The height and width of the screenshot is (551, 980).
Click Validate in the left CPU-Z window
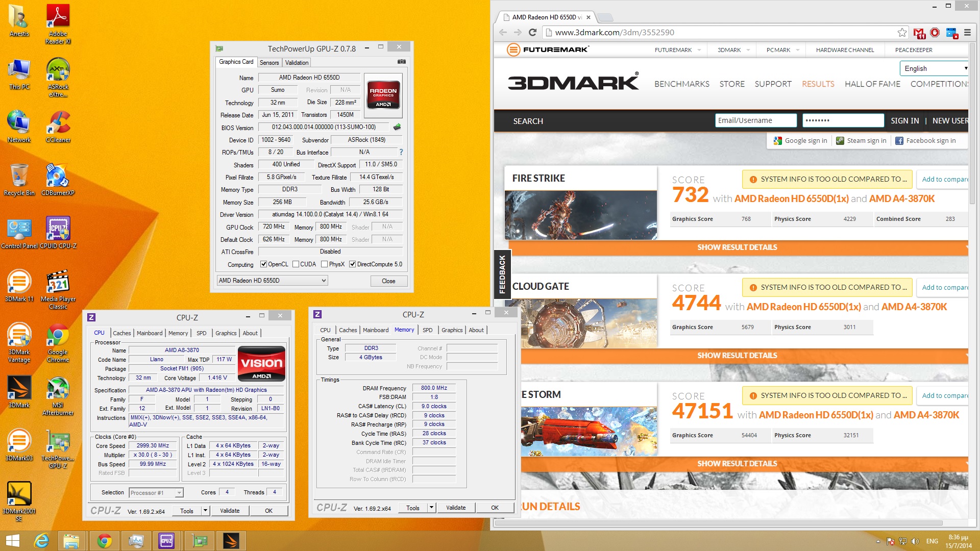click(x=230, y=511)
